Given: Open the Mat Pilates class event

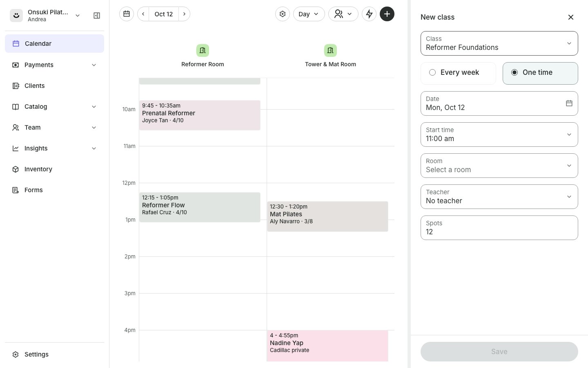Looking at the screenshot, I should [327, 216].
